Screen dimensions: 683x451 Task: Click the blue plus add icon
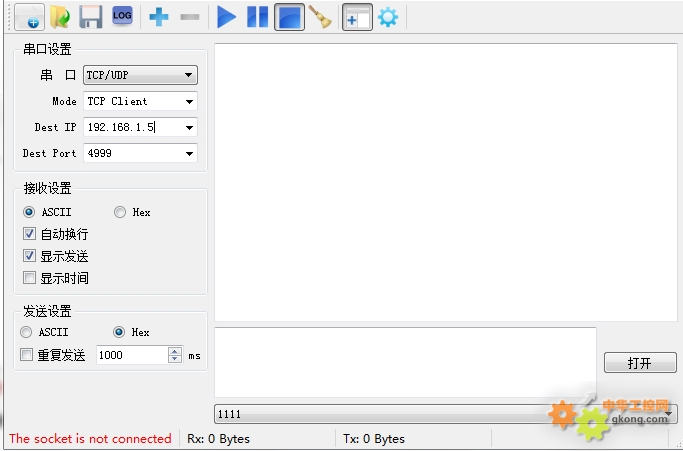coord(159,17)
